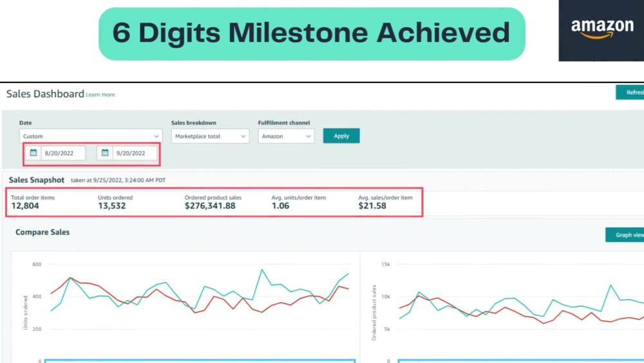
Task: Click the Compare Sales heading
Action: [x=43, y=232]
